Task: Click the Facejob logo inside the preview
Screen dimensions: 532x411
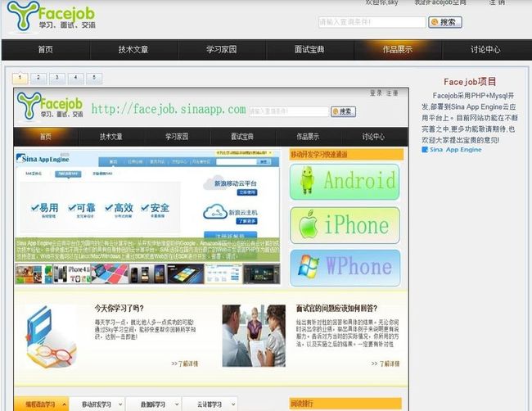Action: tap(50, 106)
